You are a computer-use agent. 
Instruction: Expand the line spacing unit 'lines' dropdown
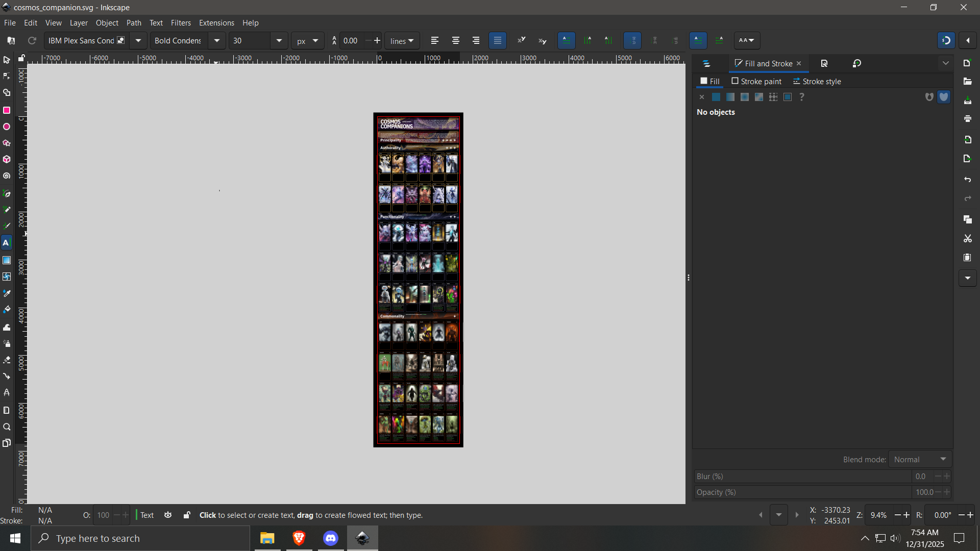[x=402, y=41]
